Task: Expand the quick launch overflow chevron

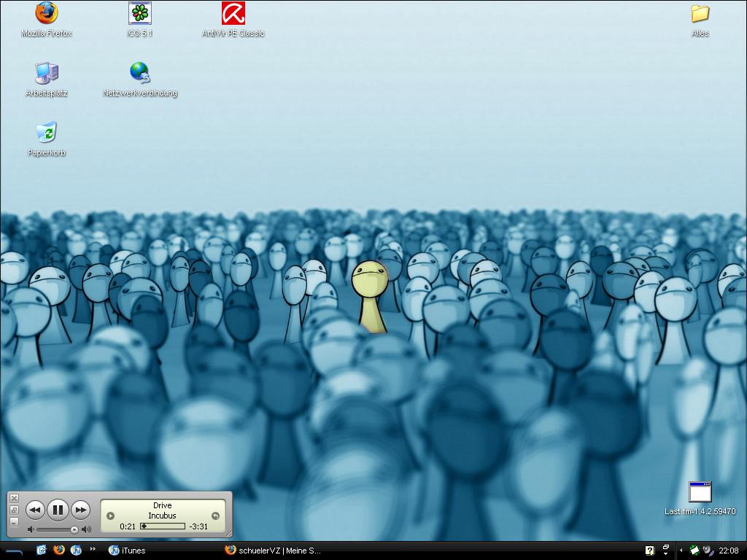Action: 93,548
